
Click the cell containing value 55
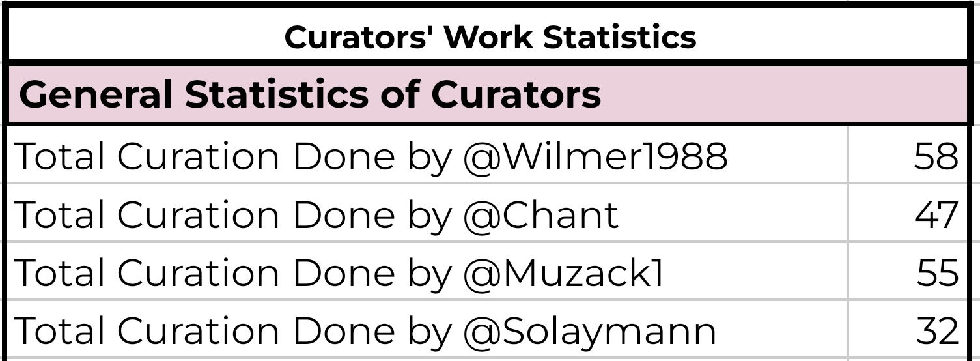pyautogui.click(x=910, y=272)
